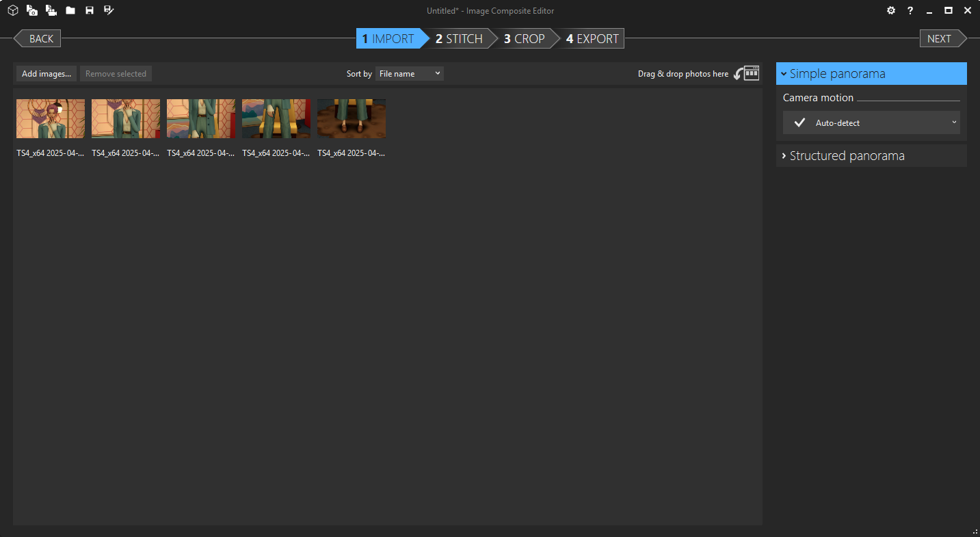
Task: Switch to the 4 EXPORT step
Action: [592, 38]
